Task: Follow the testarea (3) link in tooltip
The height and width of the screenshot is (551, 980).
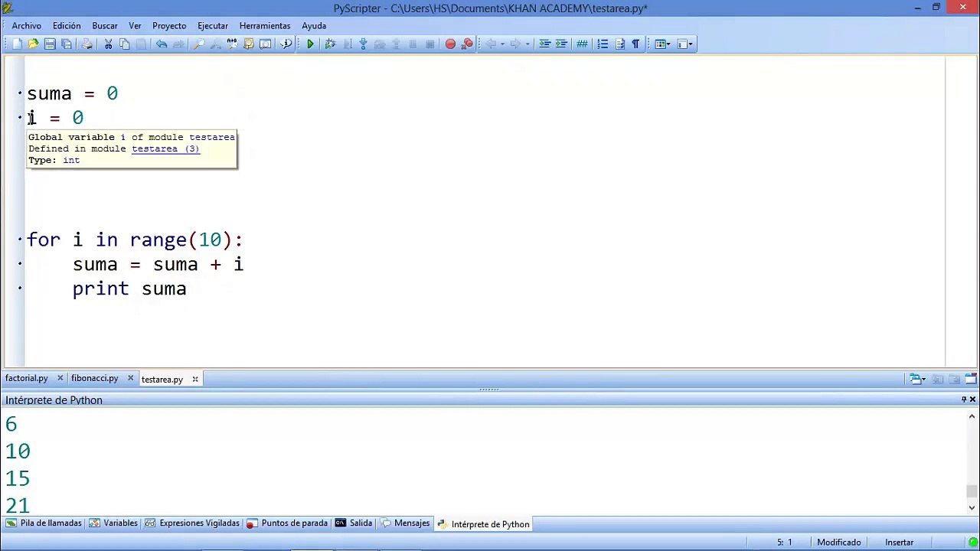Action: [x=165, y=148]
